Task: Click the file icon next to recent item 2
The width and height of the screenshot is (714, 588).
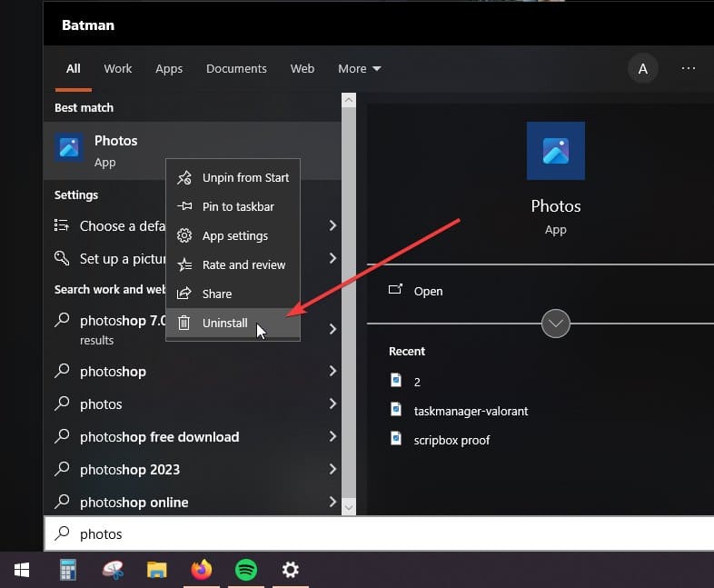Action: [x=396, y=380]
